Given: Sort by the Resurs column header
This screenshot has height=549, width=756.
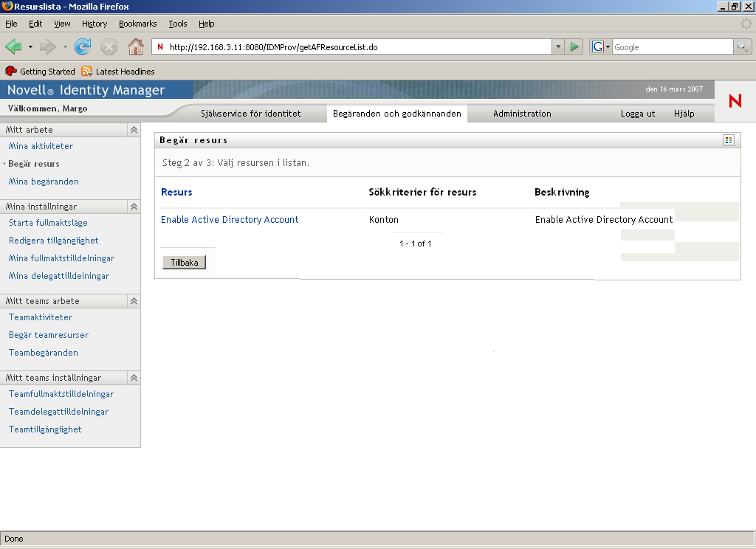Looking at the screenshot, I should pyautogui.click(x=176, y=192).
